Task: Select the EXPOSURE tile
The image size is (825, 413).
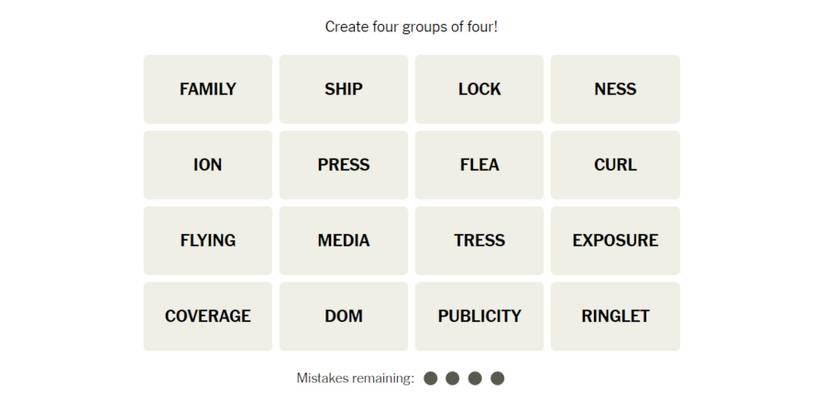Action: tap(615, 241)
